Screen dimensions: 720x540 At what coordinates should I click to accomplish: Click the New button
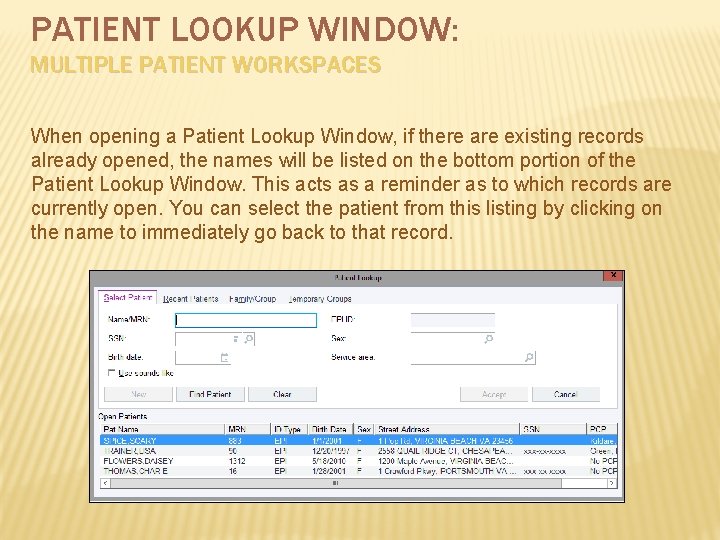[x=138, y=394]
